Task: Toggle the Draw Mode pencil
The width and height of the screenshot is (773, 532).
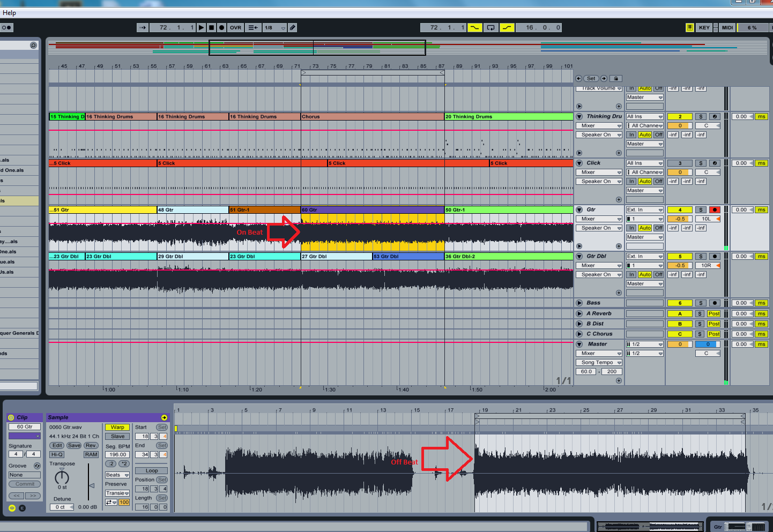Action: [293, 27]
